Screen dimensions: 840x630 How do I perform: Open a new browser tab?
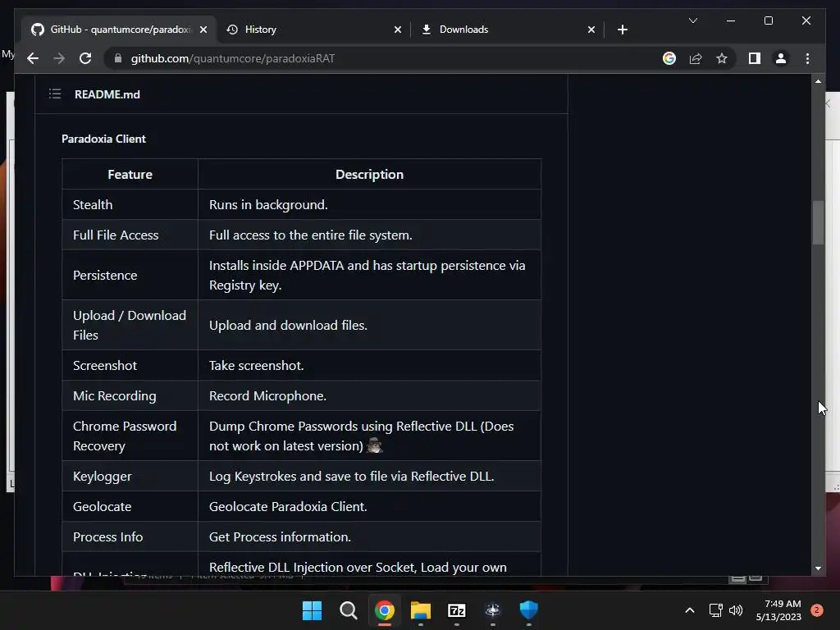click(622, 30)
